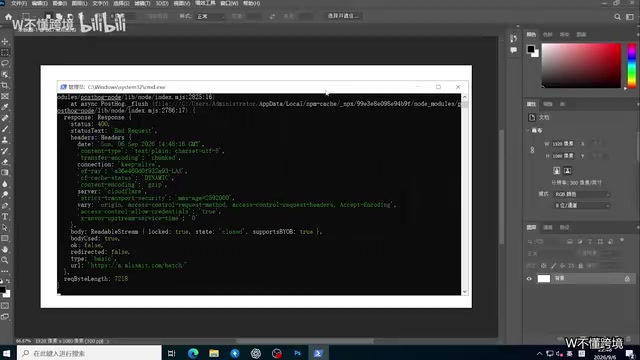Select the Spot Healing Brush tool
This screenshot has height=360, width=640.
5,118
